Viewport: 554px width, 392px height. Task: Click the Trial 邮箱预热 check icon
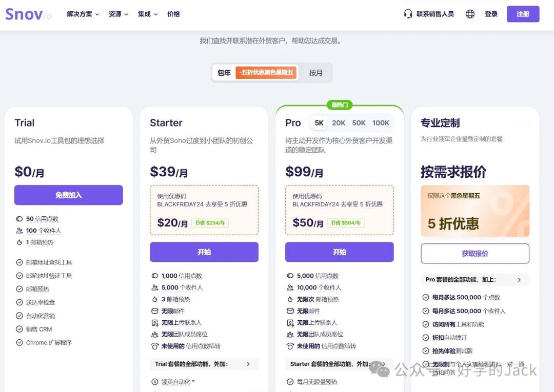19,289
